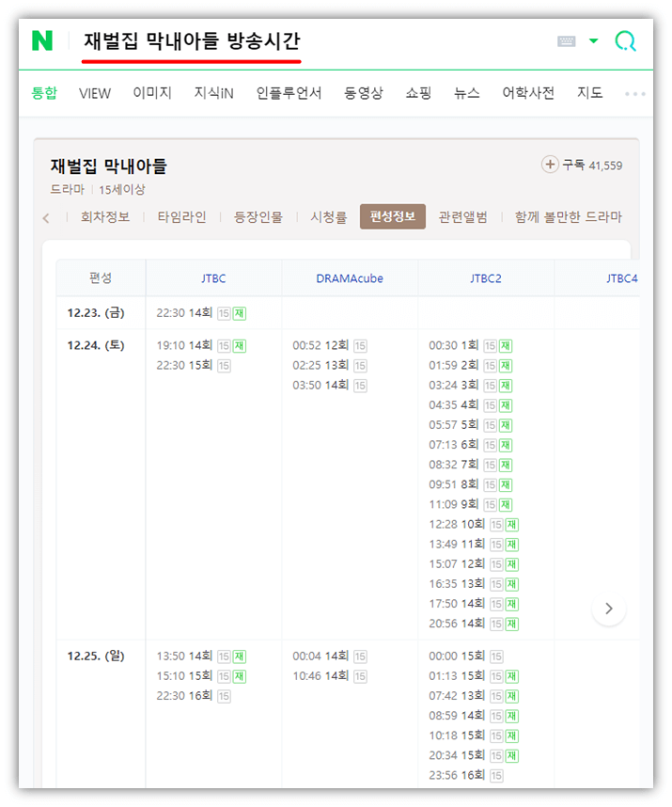Screen dimensions: 672x807
Task: Click the JTBC2 channel header link
Action: [x=486, y=278]
